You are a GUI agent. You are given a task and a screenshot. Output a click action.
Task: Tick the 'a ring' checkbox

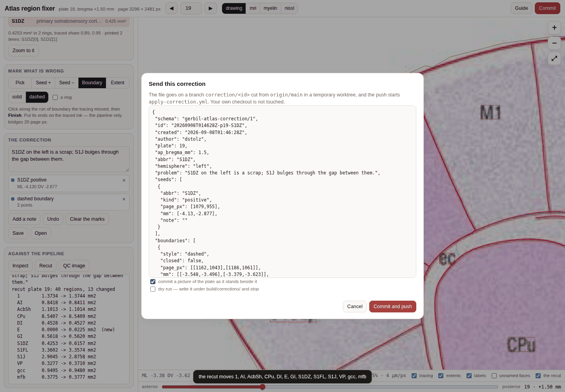tap(55, 97)
